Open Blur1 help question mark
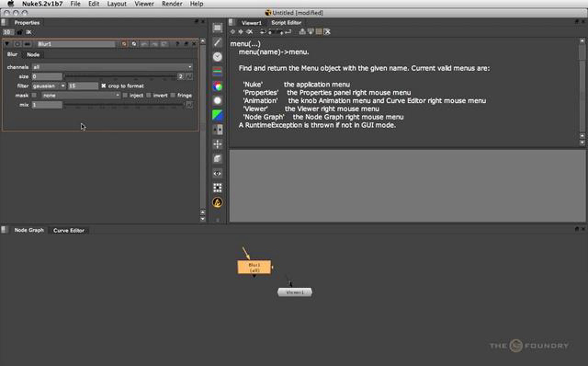This screenshot has width=588, height=366. (x=177, y=44)
